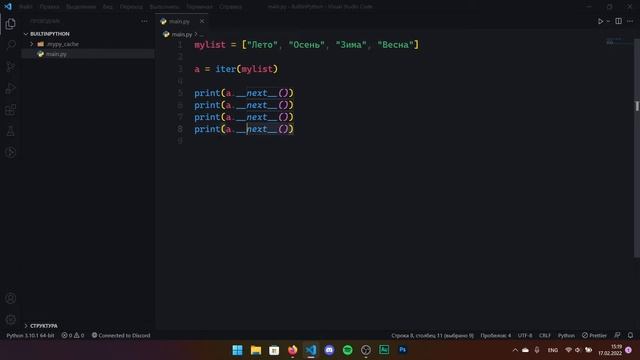The height and width of the screenshot is (360, 640).
Task: Run the Python file with play button
Action: pyautogui.click(x=600, y=21)
